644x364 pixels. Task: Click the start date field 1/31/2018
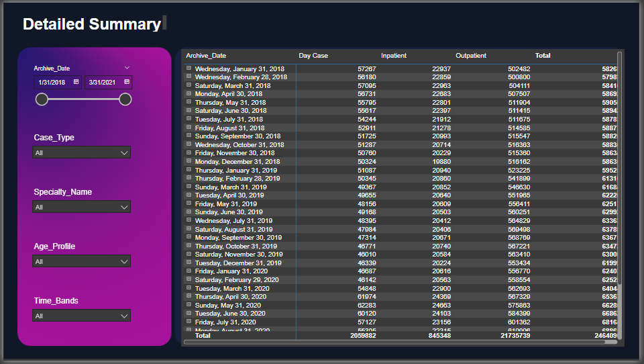click(58, 82)
